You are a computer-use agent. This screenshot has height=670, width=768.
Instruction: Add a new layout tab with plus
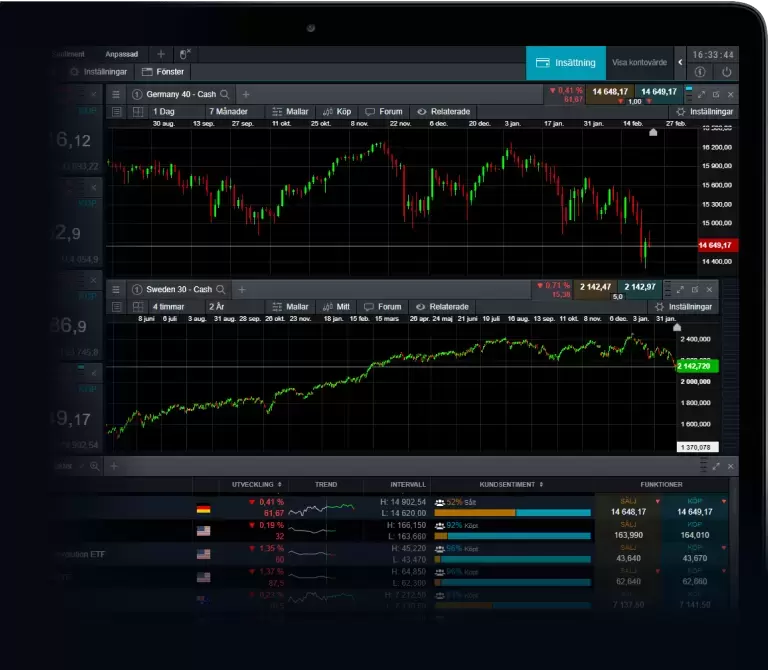pyautogui.click(x=161, y=54)
